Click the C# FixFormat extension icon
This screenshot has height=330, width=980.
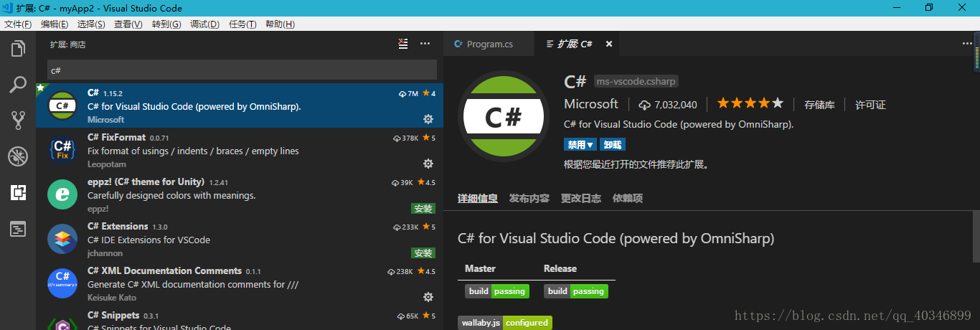click(x=62, y=149)
